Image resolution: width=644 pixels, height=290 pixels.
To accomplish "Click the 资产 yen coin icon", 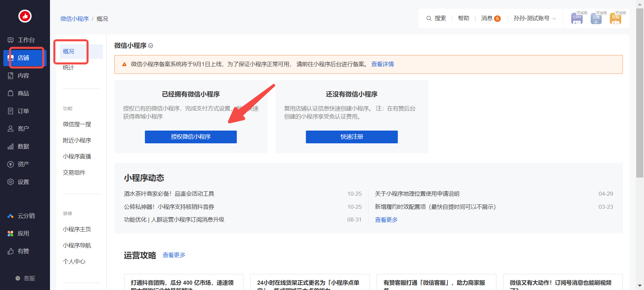I will tap(11, 164).
